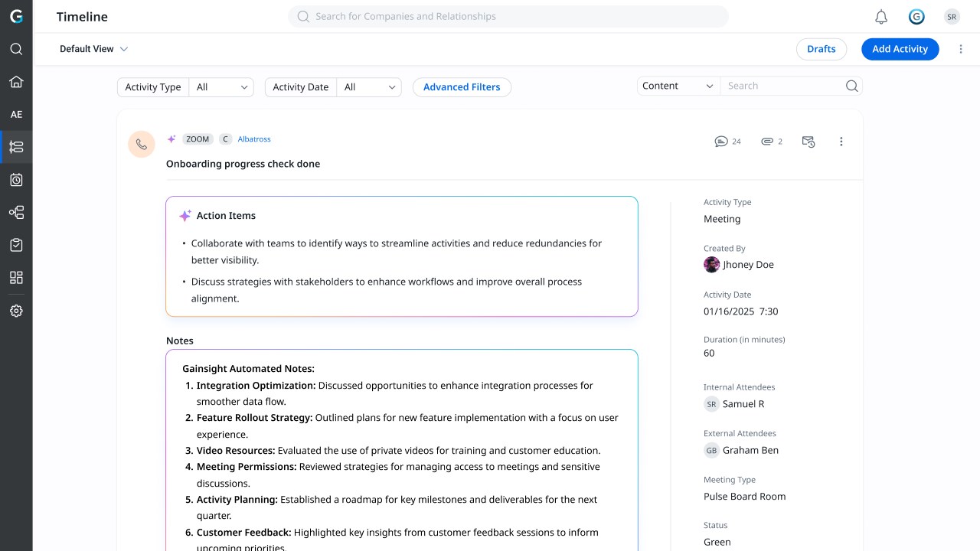This screenshot has height=551, width=980.
Task: Click the magnifier in the content search box
Action: [x=851, y=86]
